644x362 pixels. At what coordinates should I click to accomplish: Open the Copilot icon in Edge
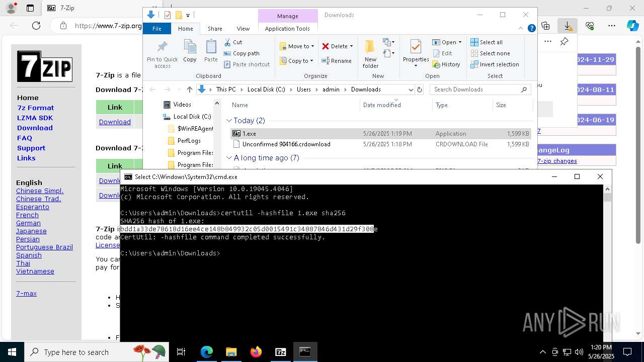(x=632, y=26)
